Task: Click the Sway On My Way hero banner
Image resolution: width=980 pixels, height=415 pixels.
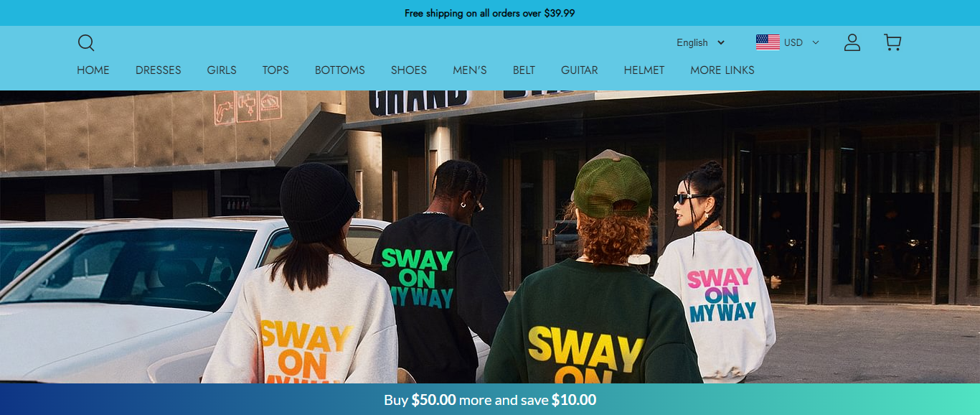Action: (x=490, y=237)
